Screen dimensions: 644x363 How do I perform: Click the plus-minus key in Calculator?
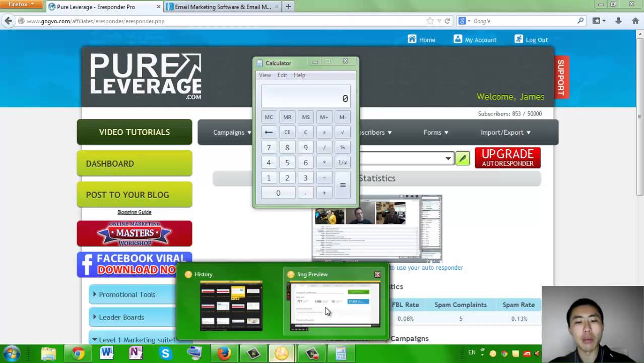pos(324,132)
